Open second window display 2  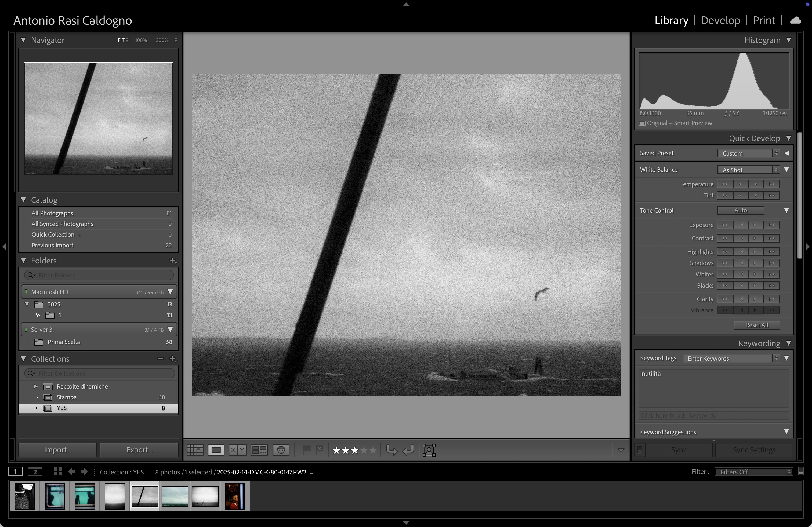pyautogui.click(x=35, y=472)
